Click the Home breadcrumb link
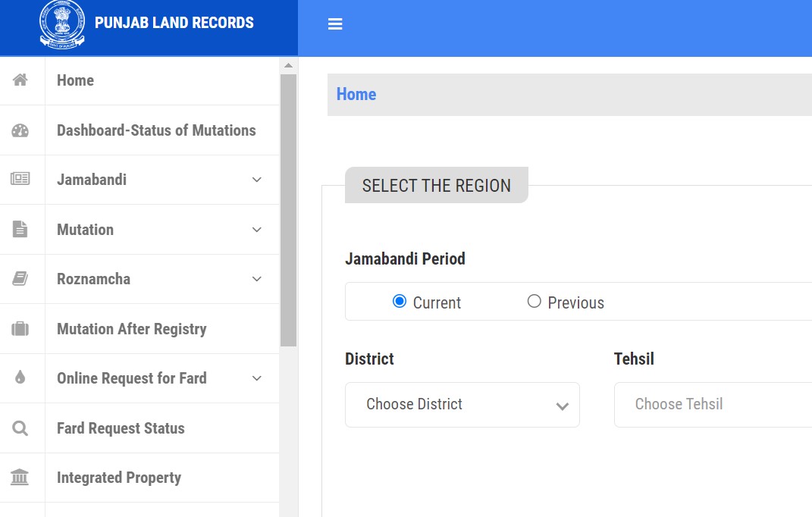The image size is (812, 517). (x=356, y=94)
